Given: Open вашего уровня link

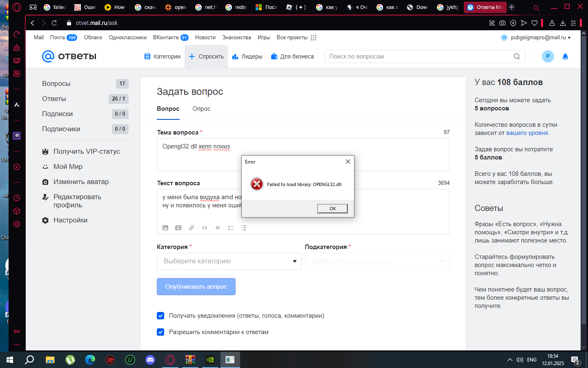Looking at the screenshot, I should (527, 133).
